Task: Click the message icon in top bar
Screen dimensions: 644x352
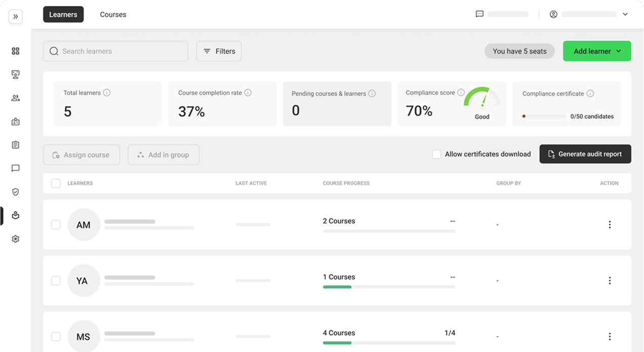Action: 480,14
